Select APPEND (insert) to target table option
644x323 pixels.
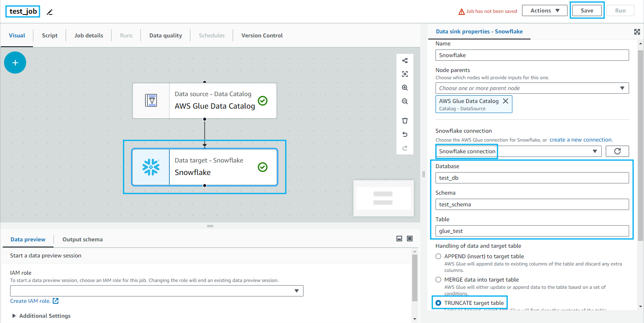coord(438,256)
